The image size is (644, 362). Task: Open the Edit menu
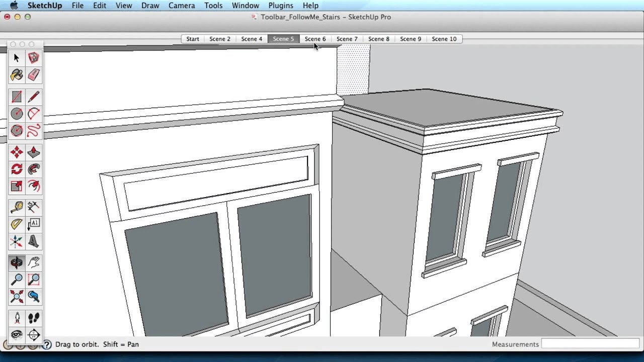[x=100, y=6]
